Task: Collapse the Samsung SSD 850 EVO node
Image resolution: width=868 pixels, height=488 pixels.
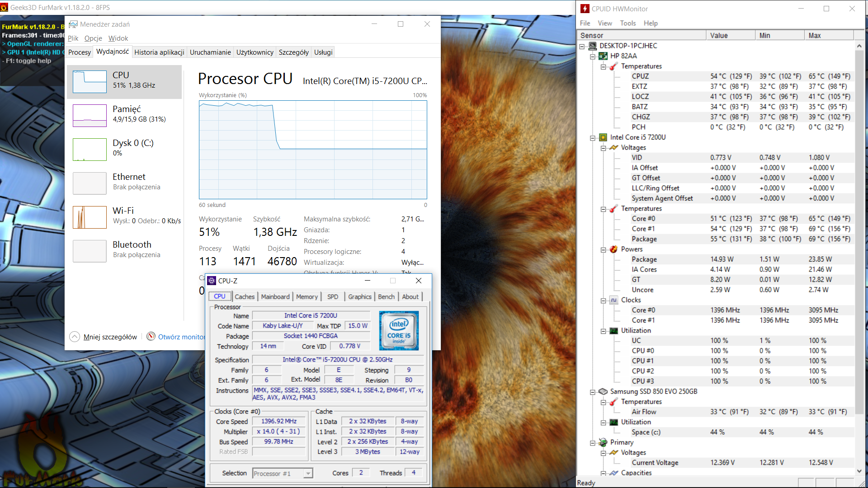Action: tap(593, 392)
